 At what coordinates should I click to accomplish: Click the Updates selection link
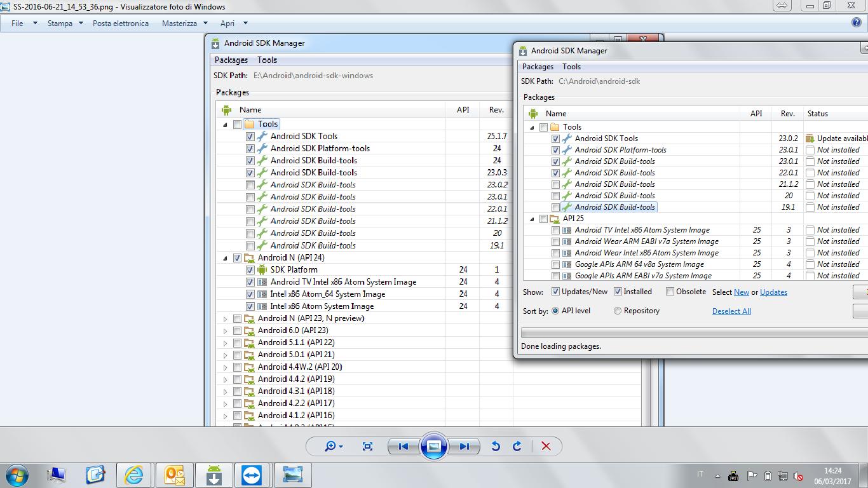click(x=773, y=292)
